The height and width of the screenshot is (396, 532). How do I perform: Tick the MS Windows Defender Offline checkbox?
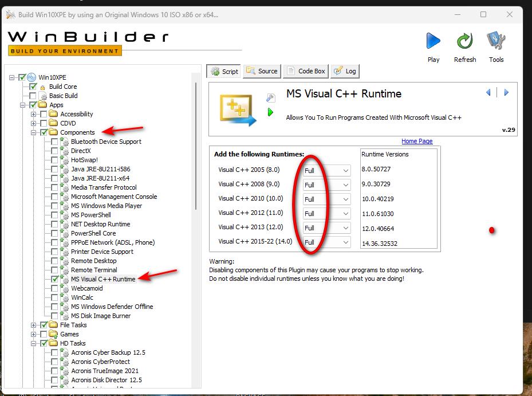pyautogui.click(x=54, y=307)
